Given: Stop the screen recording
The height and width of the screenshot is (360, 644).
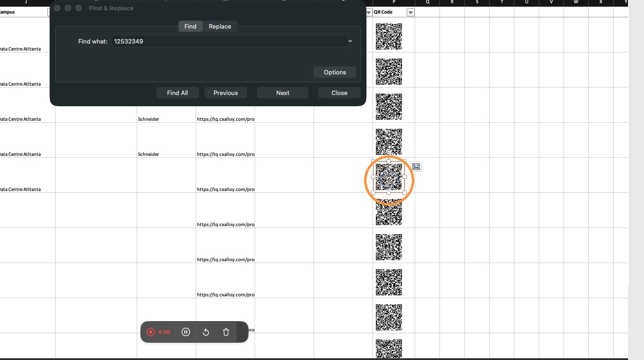Looking at the screenshot, I should 151,332.
